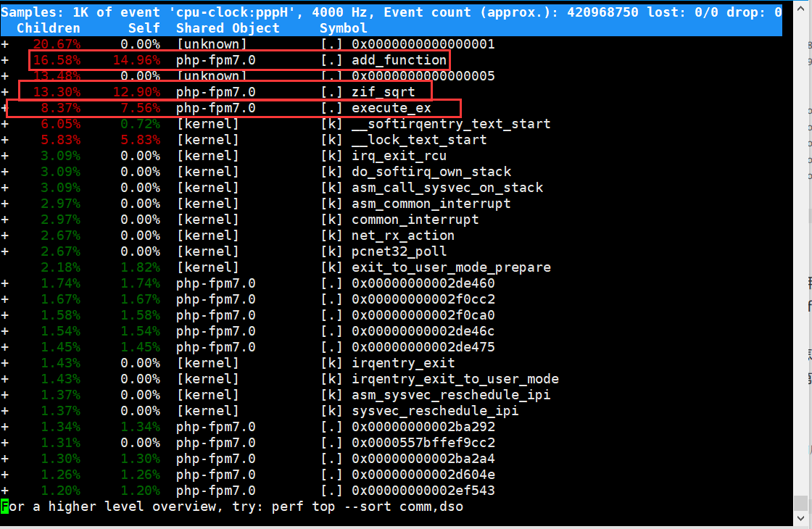Select the 0x00000000002f0ca0 address
The width and height of the screenshot is (812, 529).
coord(423,315)
